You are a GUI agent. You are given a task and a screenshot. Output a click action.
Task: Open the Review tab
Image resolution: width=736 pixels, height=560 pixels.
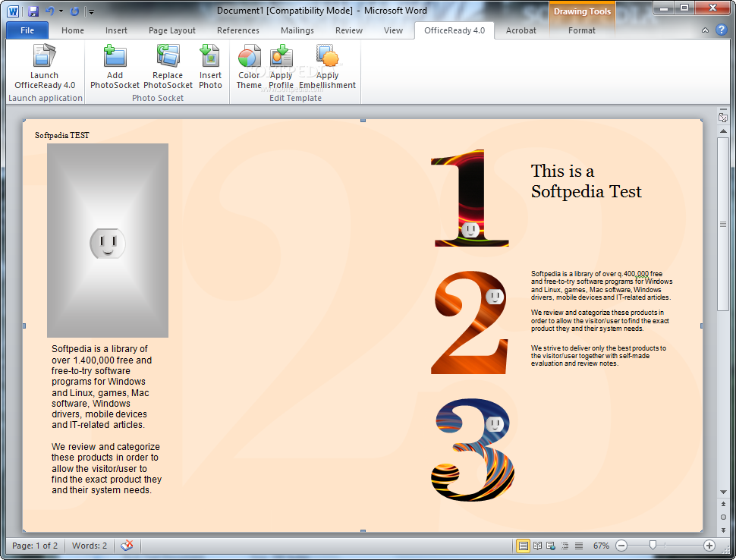(349, 30)
